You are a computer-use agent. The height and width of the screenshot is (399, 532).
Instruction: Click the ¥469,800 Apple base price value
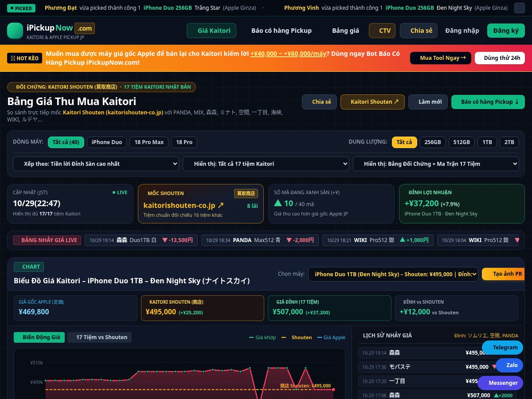34,312
